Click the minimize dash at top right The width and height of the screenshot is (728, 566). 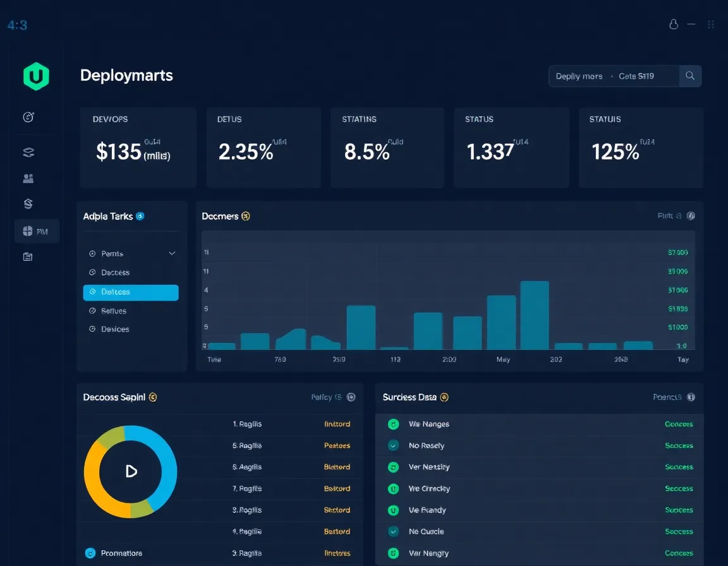[x=691, y=24]
